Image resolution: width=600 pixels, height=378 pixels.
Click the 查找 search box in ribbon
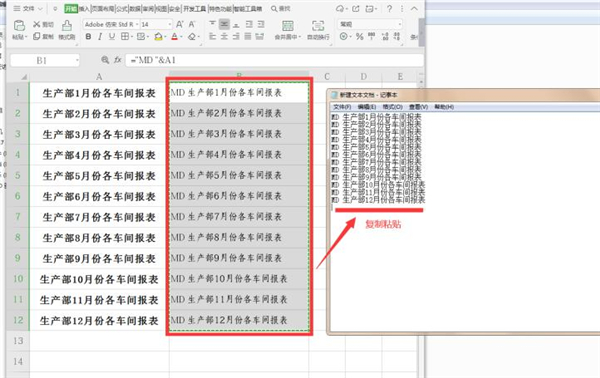coord(281,8)
